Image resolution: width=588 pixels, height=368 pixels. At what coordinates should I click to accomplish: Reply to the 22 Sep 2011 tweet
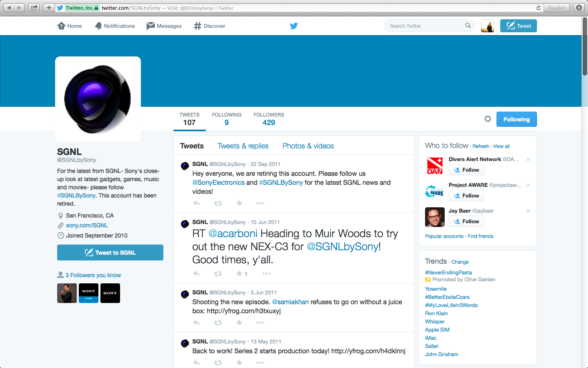click(196, 203)
